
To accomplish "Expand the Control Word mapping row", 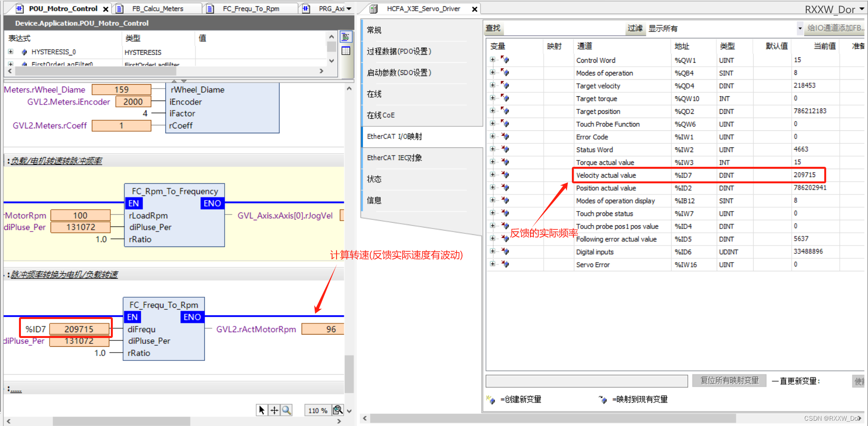I will (493, 60).
